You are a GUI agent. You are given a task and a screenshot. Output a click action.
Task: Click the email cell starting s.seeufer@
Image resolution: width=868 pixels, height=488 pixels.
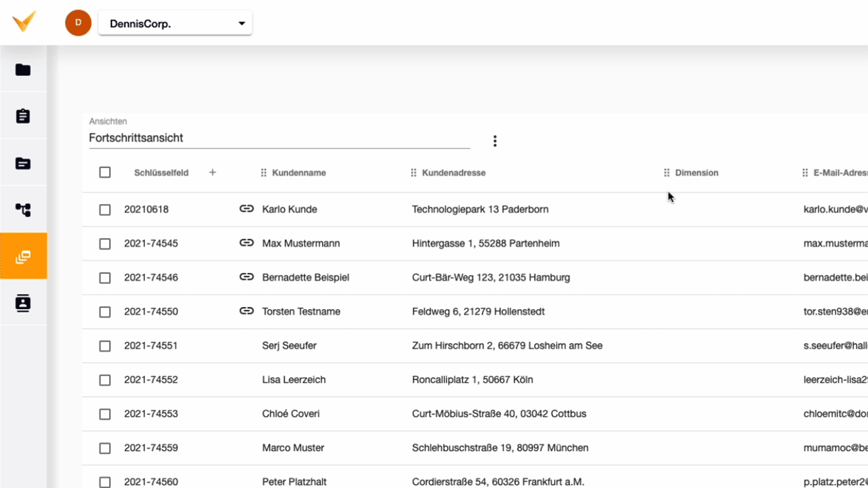[835, 346]
